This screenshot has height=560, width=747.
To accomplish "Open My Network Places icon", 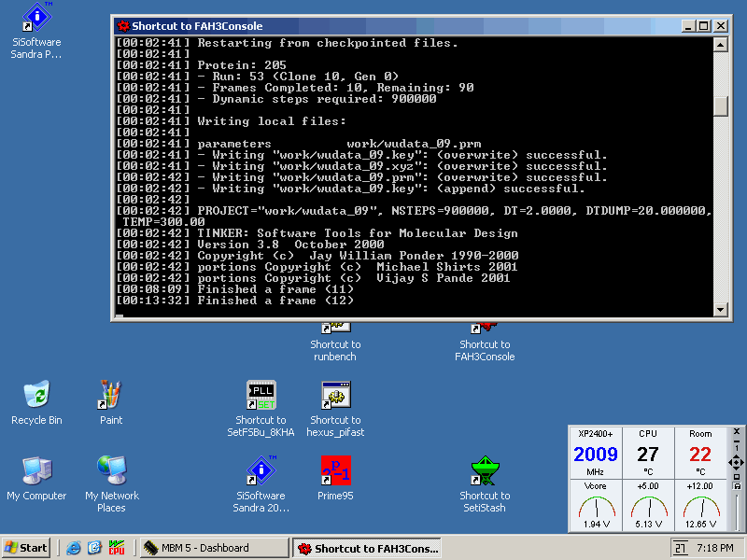I will [111, 469].
